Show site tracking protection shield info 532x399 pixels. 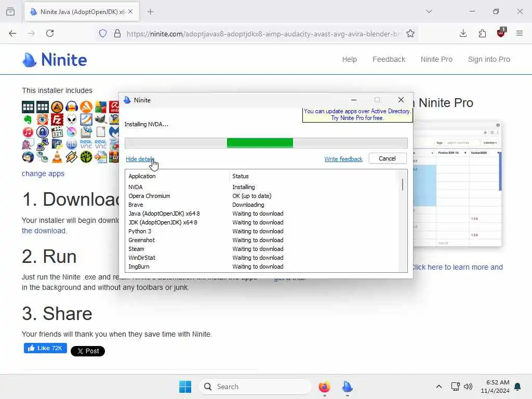tap(103, 33)
